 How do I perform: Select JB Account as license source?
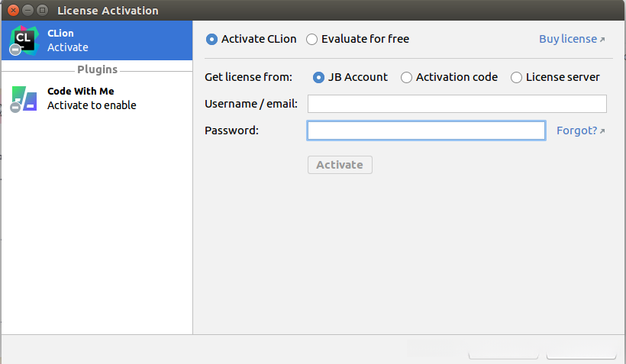(319, 77)
